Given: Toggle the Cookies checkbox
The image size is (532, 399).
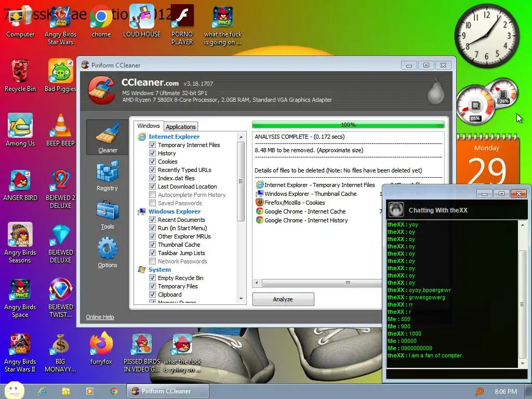Looking at the screenshot, I should 152,162.
